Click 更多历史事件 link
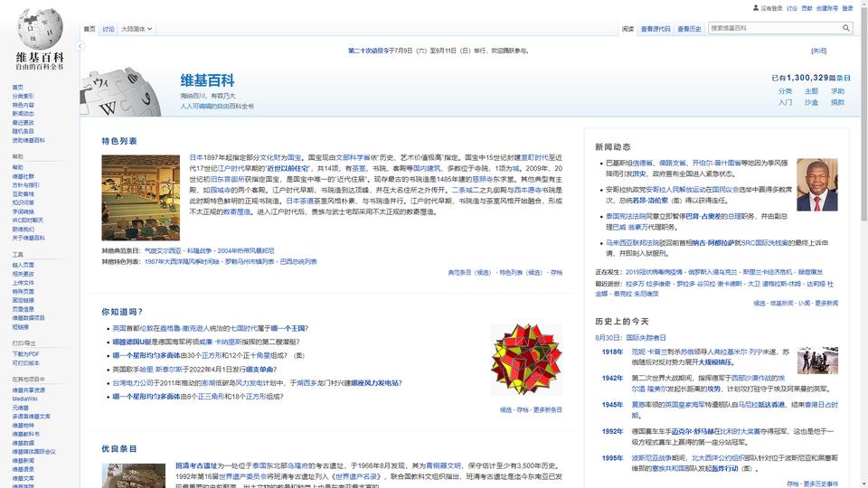The width and height of the screenshot is (868, 488). tap(820, 484)
